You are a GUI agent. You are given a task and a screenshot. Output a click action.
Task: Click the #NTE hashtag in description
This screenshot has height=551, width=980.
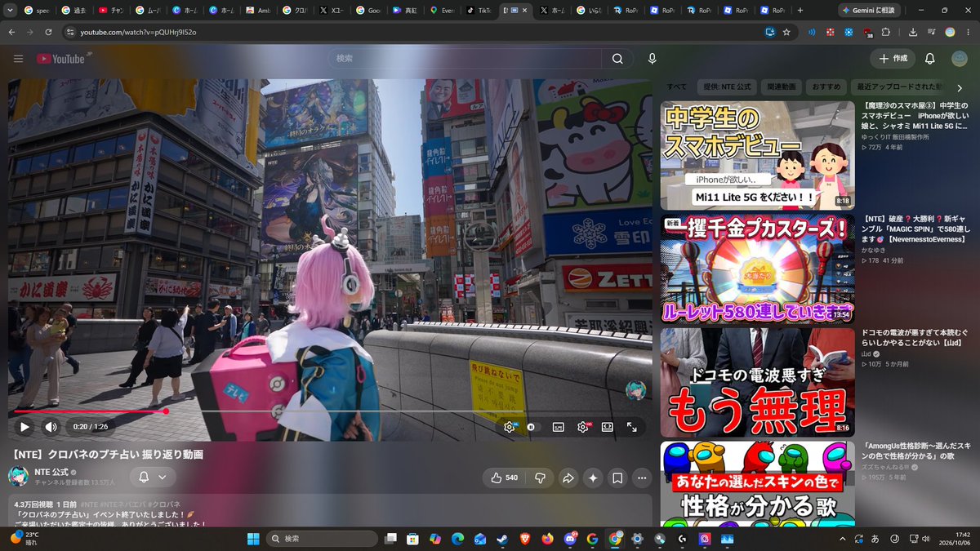[90, 504]
